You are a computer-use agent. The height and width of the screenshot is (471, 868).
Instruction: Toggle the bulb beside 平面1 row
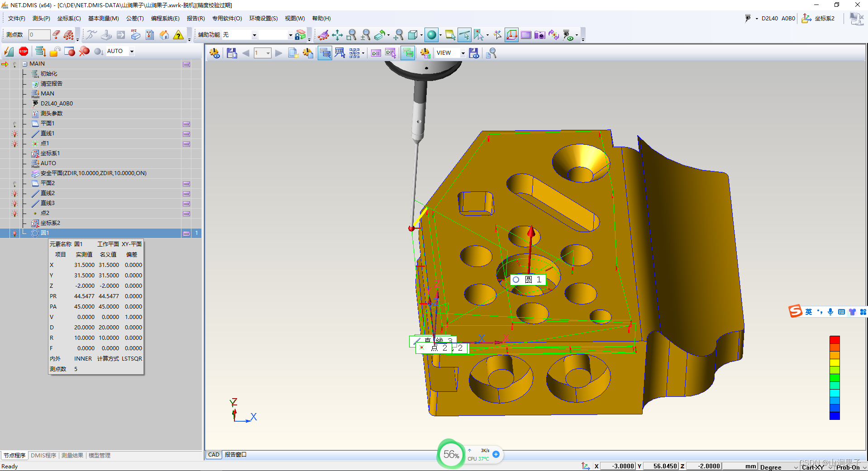pos(14,124)
